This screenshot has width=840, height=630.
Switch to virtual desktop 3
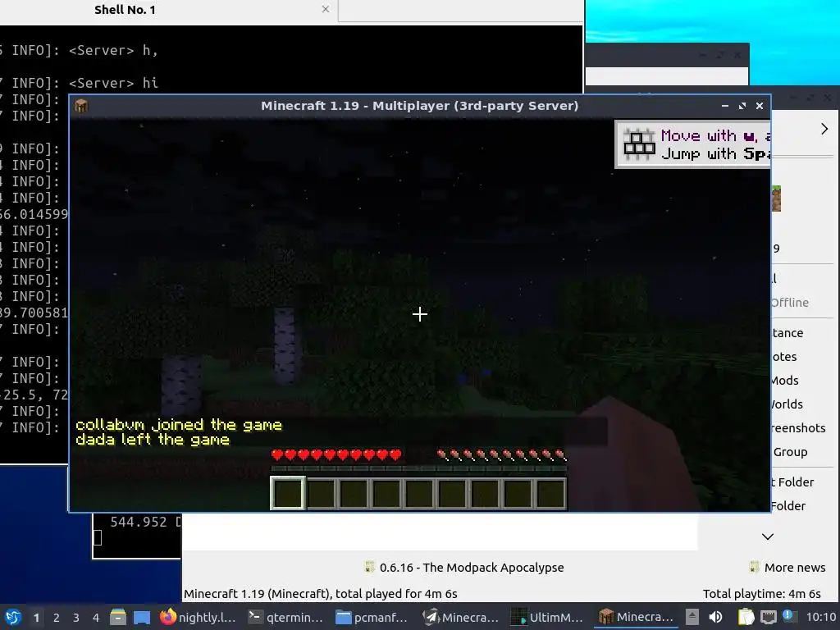[x=76, y=618]
